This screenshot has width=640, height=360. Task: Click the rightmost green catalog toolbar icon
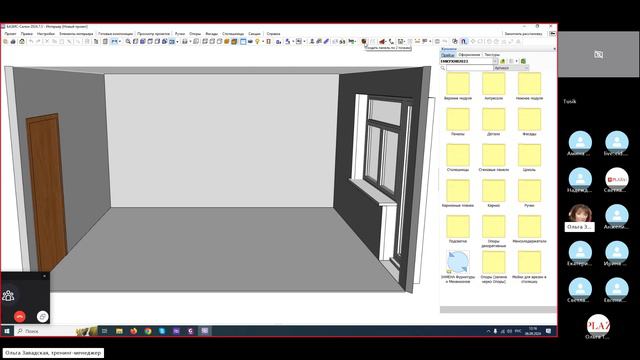click(x=523, y=61)
